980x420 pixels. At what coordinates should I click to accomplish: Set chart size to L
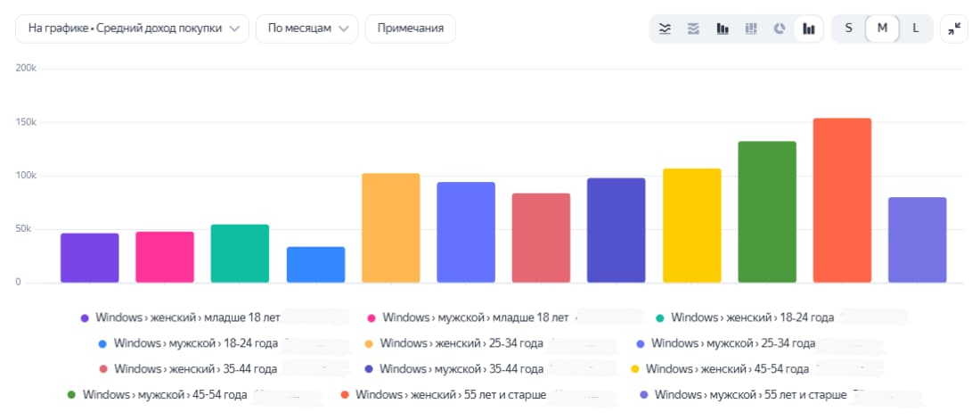pyautogui.click(x=916, y=29)
